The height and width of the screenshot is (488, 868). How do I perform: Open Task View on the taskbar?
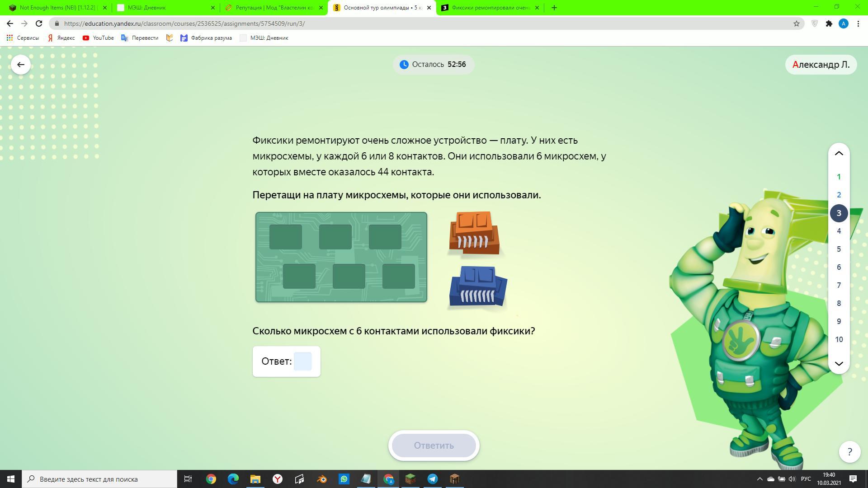188,479
